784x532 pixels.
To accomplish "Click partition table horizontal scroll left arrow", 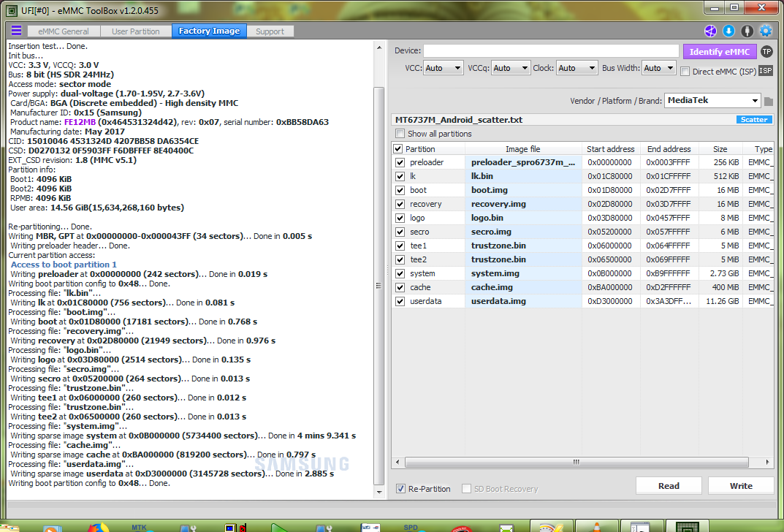I will point(397,462).
